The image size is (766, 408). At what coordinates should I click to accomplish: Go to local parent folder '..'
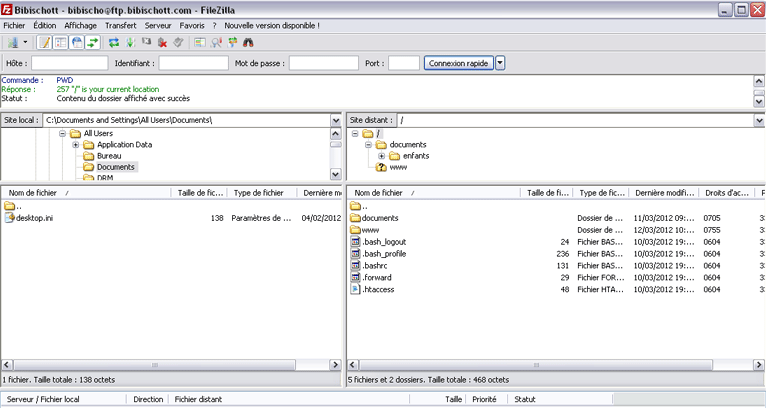click(x=13, y=206)
